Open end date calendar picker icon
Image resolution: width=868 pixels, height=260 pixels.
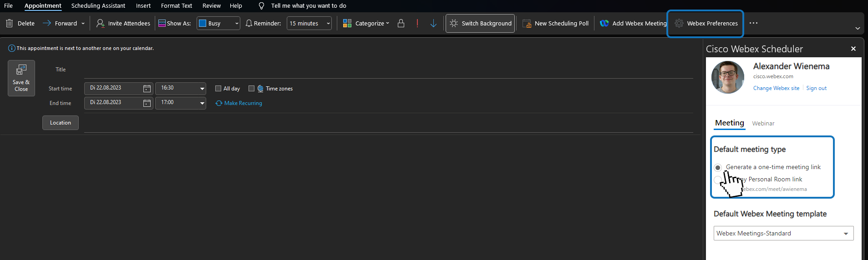point(147,103)
